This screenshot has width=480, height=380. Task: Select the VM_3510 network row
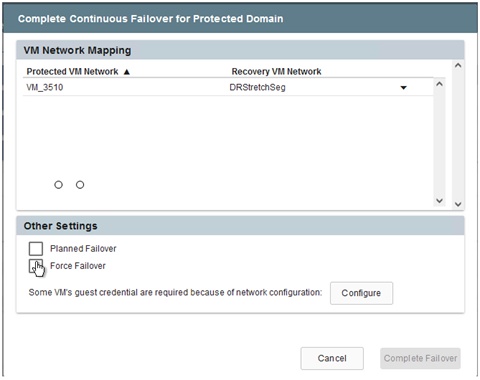(x=228, y=87)
